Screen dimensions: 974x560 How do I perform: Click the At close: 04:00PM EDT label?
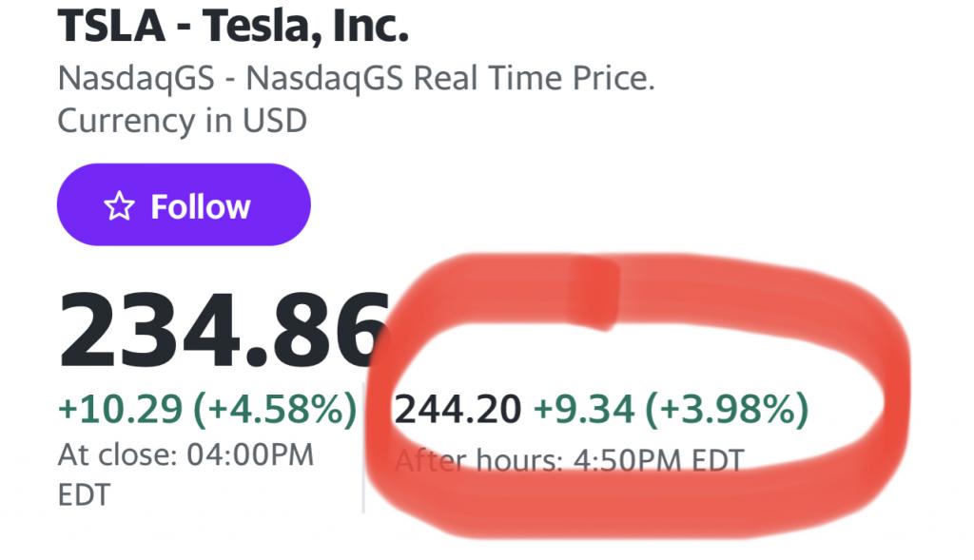[185, 474]
